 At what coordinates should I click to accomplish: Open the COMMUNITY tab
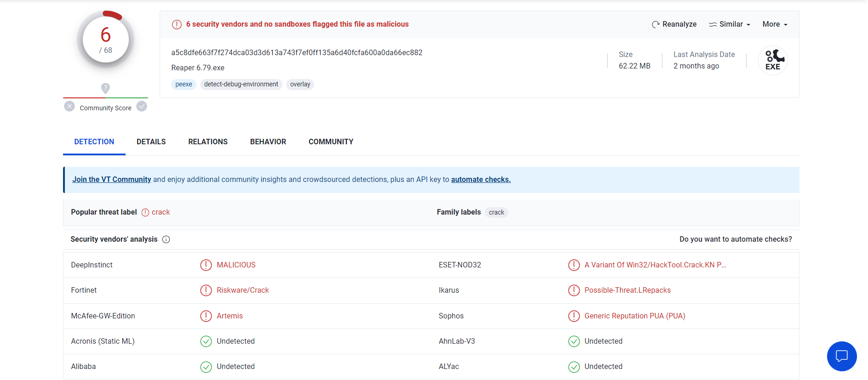[x=331, y=142]
